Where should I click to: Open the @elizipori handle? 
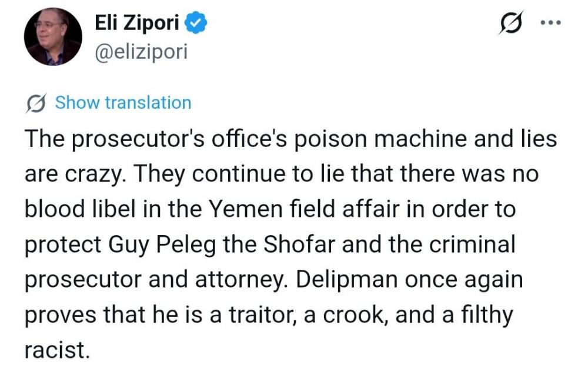tap(141, 52)
